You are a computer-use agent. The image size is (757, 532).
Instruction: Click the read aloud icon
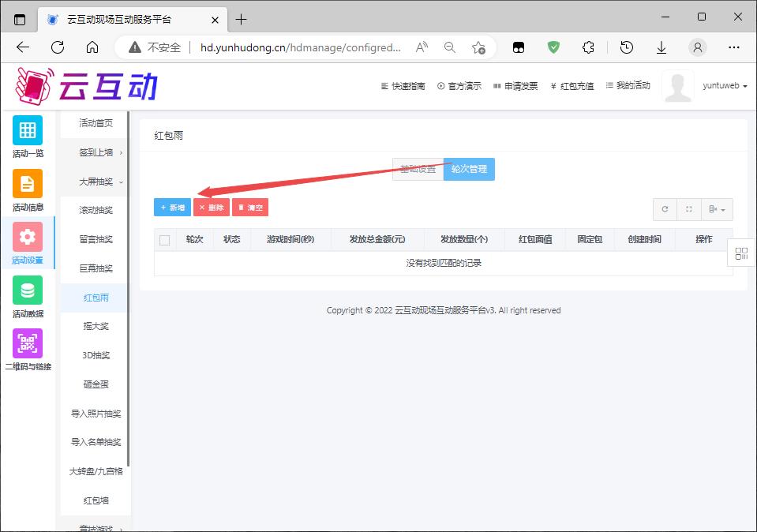(422, 47)
